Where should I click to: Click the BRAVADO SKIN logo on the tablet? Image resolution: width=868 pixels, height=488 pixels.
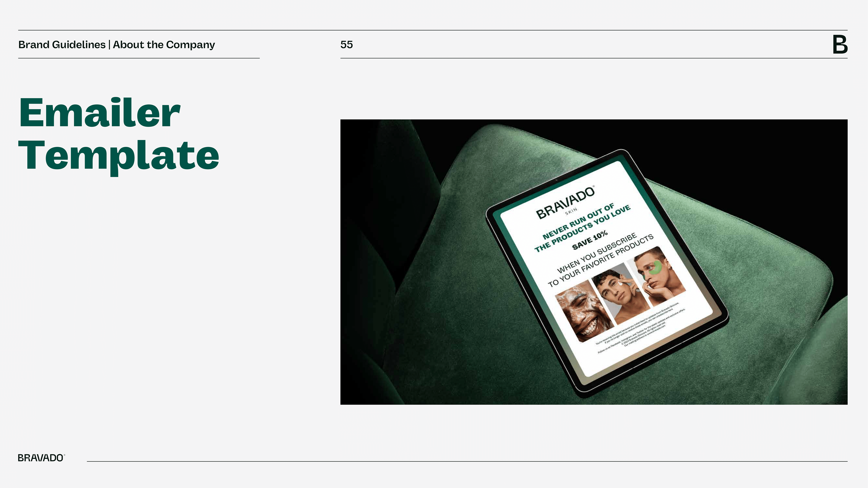click(x=565, y=203)
